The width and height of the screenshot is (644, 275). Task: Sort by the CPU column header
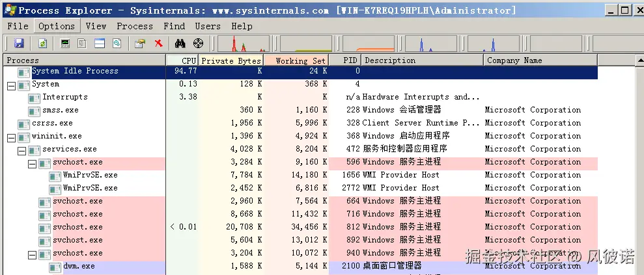(x=182, y=60)
